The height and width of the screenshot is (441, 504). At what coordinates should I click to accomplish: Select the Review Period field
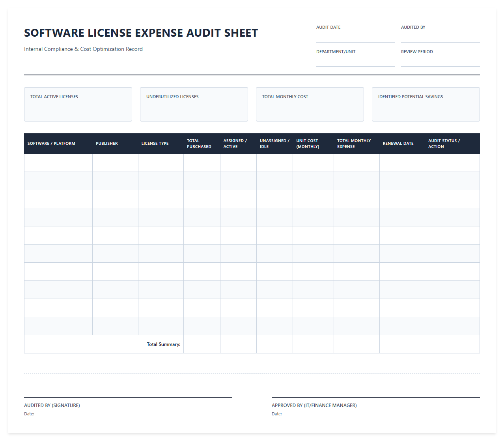coord(440,61)
